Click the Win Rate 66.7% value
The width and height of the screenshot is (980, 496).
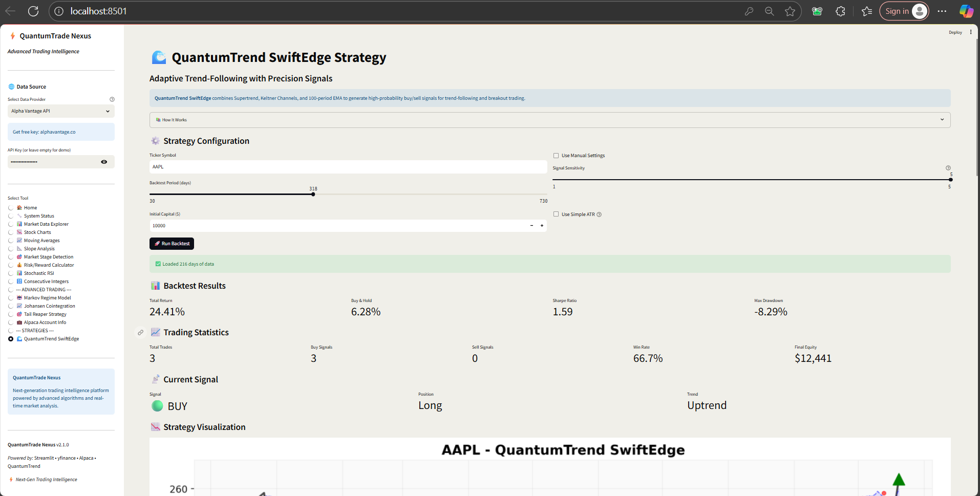pyautogui.click(x=648, y=358)
